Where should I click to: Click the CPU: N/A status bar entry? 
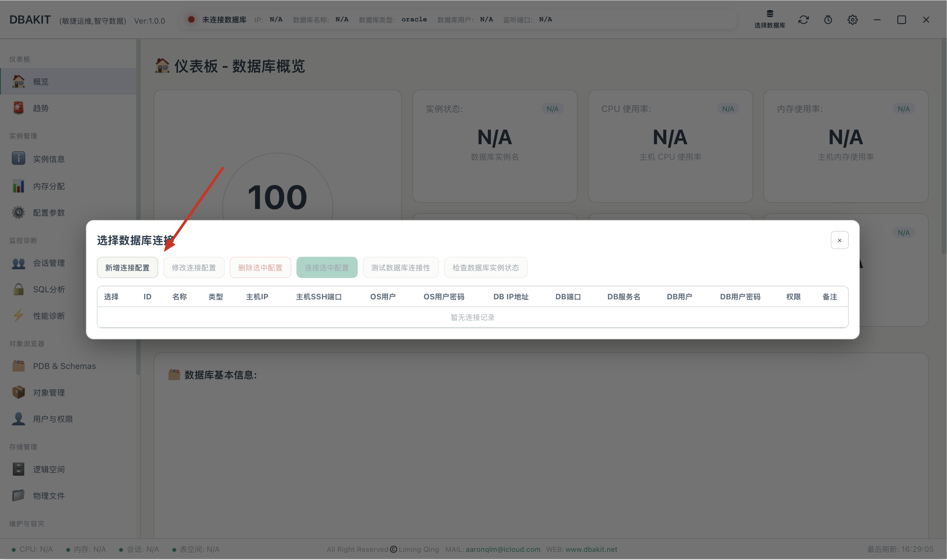(33, 549)
